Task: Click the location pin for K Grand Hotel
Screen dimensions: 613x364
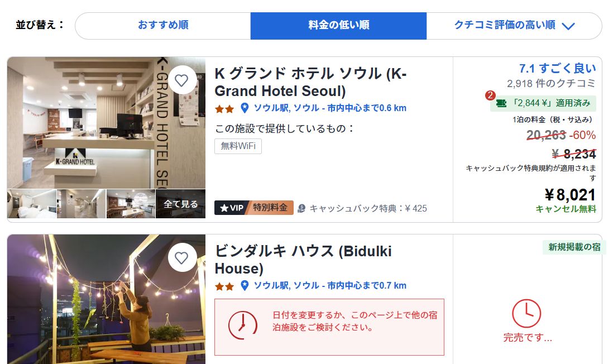Action: 245,108
